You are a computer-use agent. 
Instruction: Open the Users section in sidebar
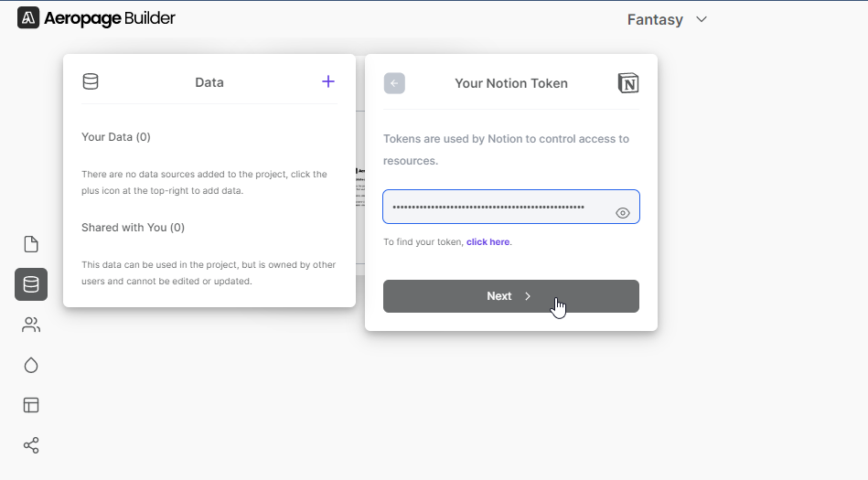click(x=31, y=325)
